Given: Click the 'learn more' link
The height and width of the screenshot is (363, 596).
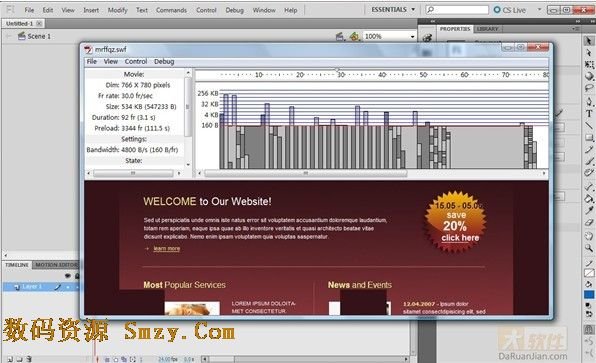Looking at the screenshot, I should point(167,249).
